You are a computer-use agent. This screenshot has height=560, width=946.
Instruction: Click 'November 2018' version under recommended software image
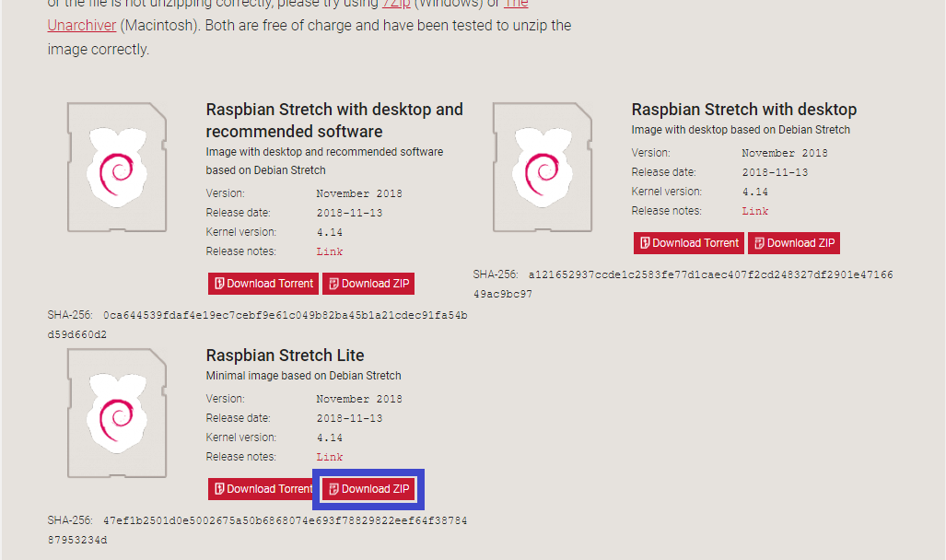coord(359,193)
